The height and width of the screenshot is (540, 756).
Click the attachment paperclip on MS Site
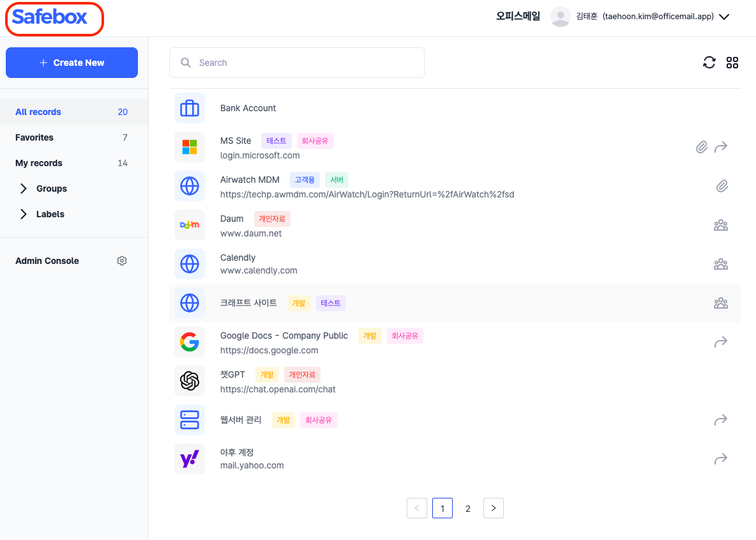(x=701, y=148)
